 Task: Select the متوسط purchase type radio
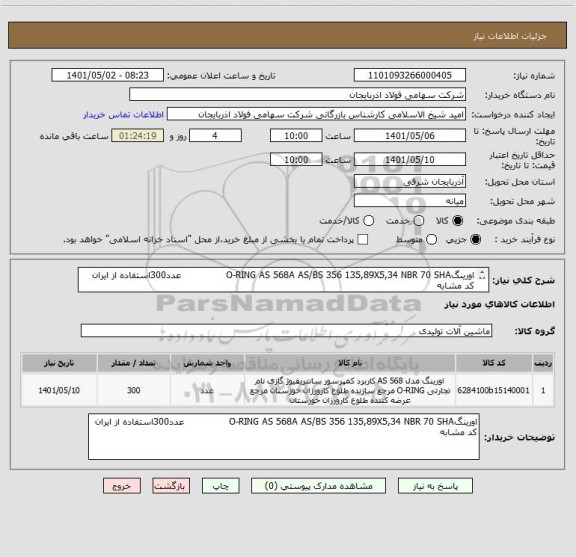coord(431,240)
